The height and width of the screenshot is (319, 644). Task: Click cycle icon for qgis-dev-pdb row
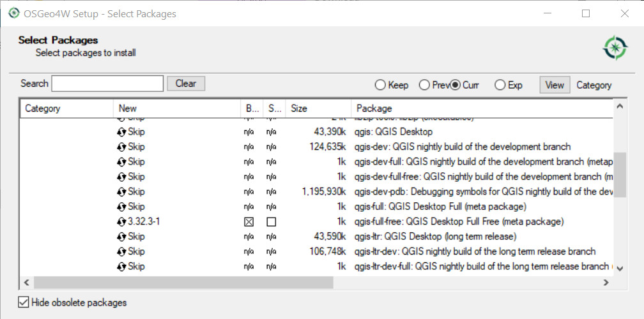click(121, 192)
